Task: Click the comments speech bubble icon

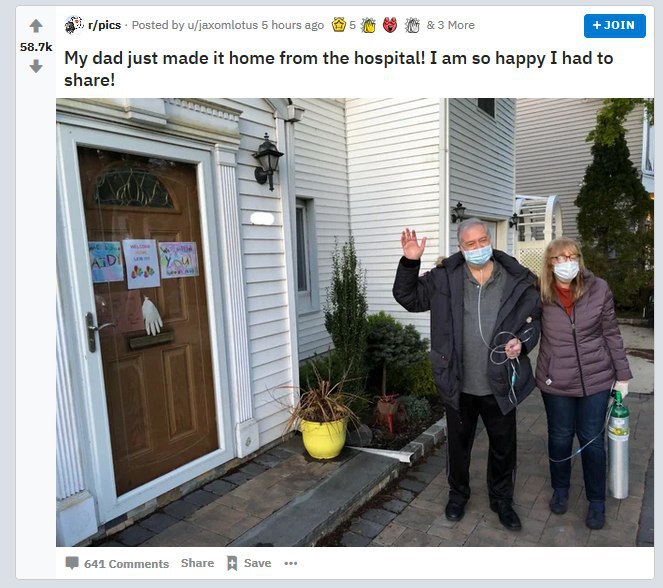Action: point(72,563)
